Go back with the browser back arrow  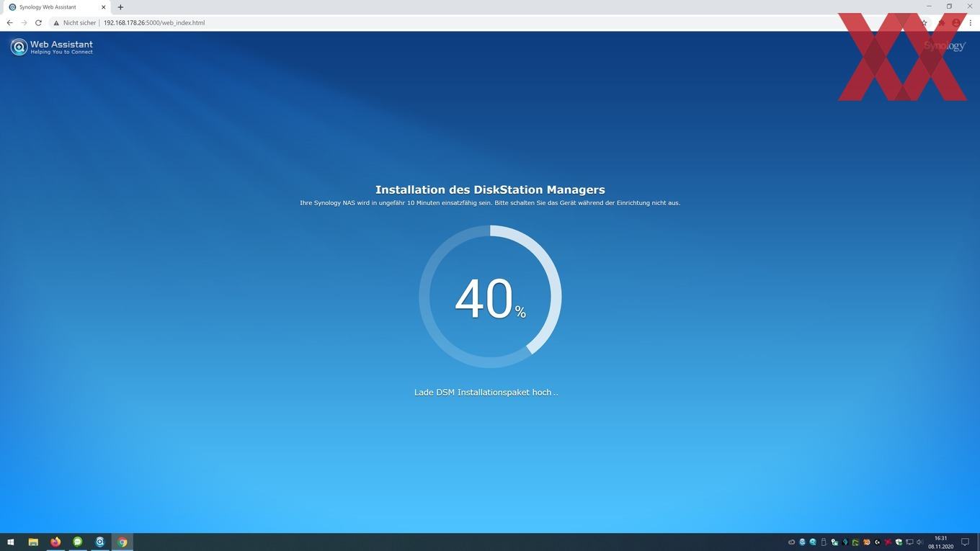pos(9,22)
